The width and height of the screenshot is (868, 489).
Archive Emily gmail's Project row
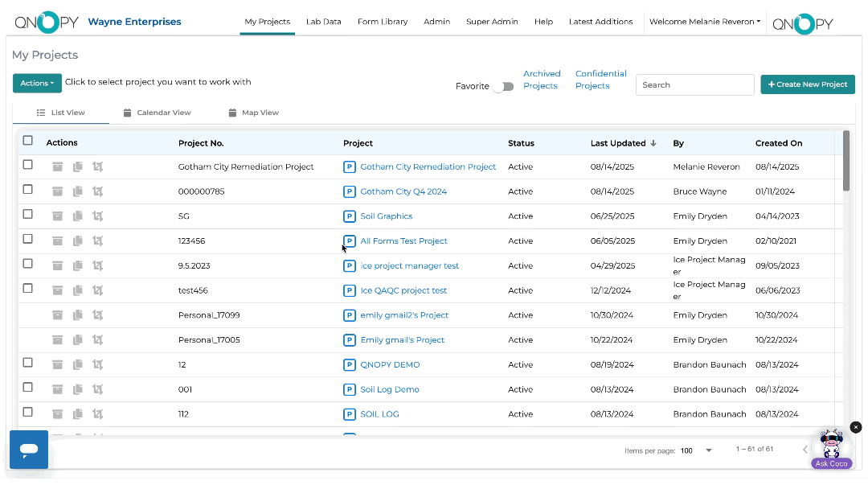tap(58, 340)
